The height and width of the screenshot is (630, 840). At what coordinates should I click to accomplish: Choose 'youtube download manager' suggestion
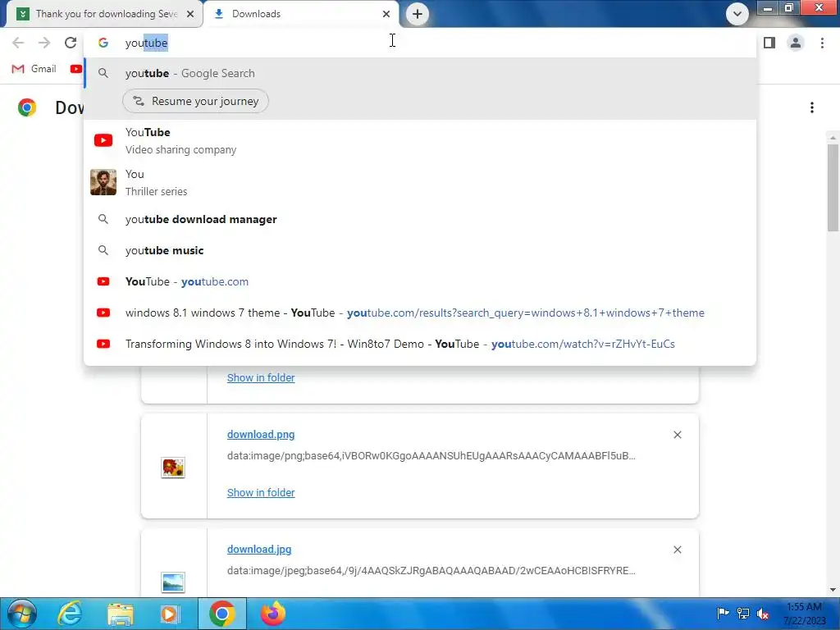pyautogui.click(x=420, y=219)
